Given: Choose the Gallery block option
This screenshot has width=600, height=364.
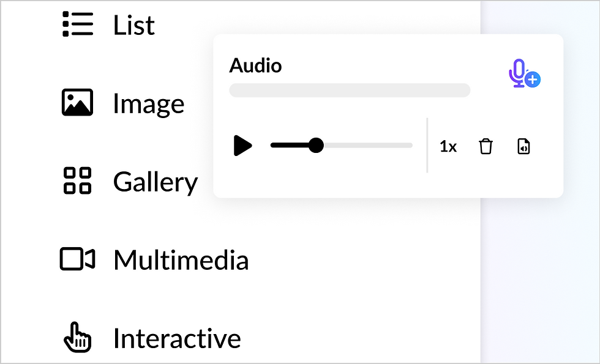Looking at the screenshot, I should (x=156, y=182).
